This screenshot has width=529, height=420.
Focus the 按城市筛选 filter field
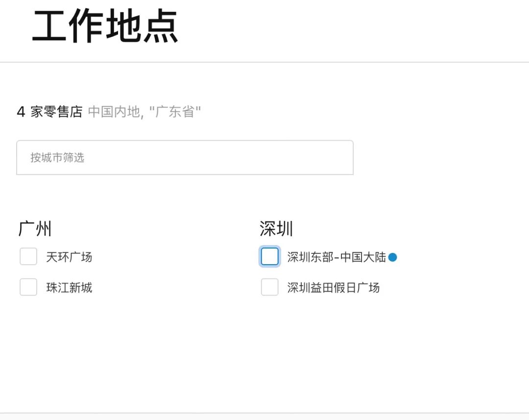(x=185, y=158)
